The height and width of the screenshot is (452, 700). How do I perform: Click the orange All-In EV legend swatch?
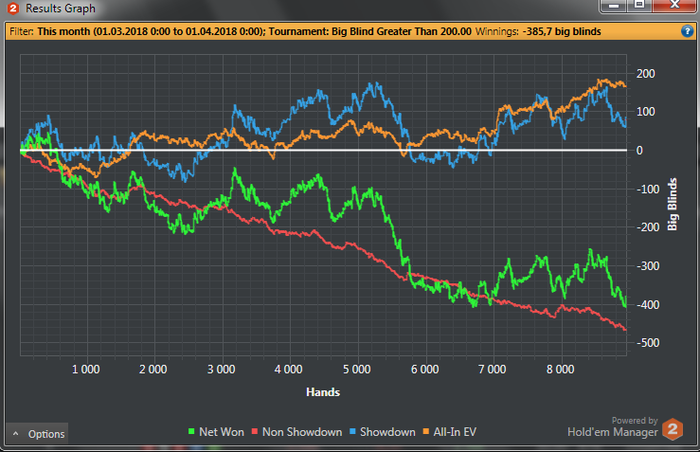pos(426,431)
